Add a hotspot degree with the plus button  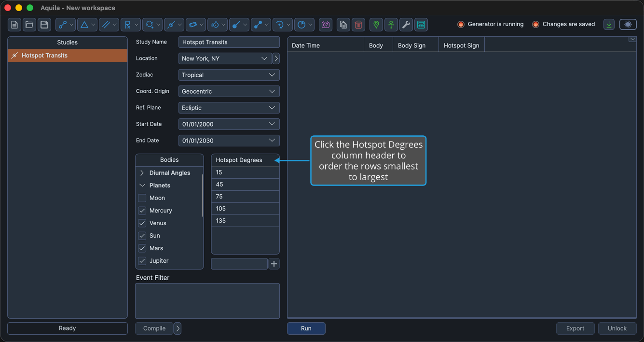pyautogui.click(x=274, y=264)
